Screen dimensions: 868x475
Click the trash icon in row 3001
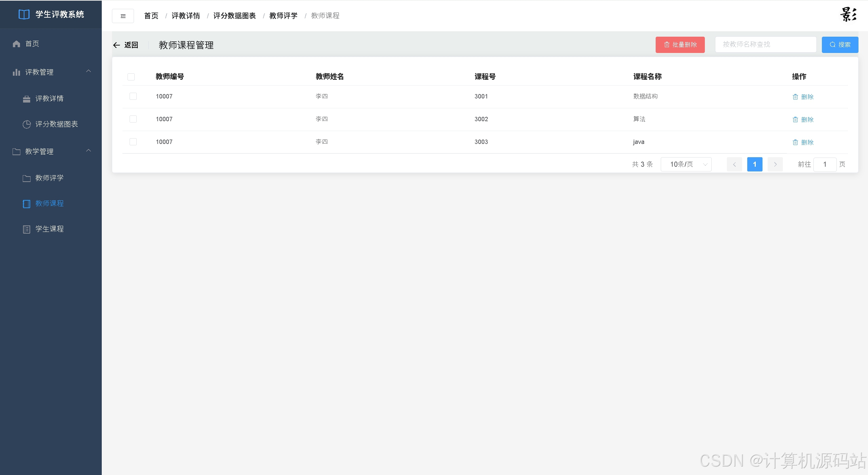coord(795,97)
